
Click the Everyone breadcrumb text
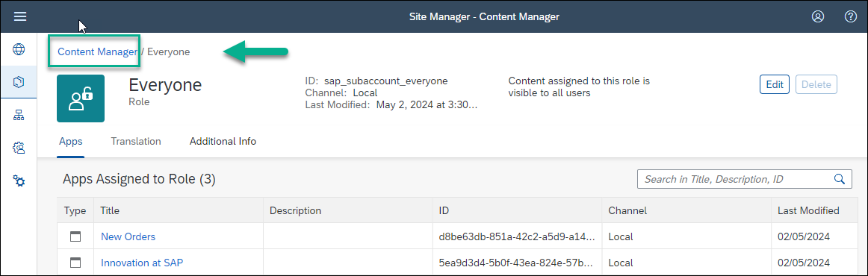pos(168,52)
